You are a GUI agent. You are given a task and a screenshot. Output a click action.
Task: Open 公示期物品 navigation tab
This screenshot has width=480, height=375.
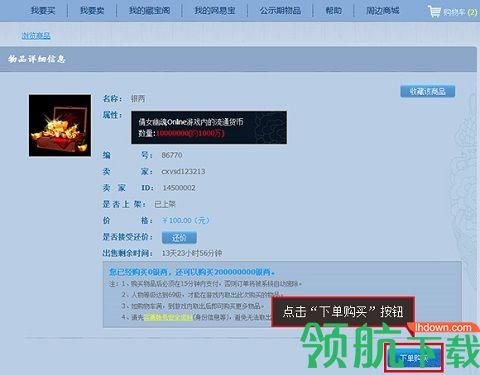pyautogui.click(x=280, y=11)
